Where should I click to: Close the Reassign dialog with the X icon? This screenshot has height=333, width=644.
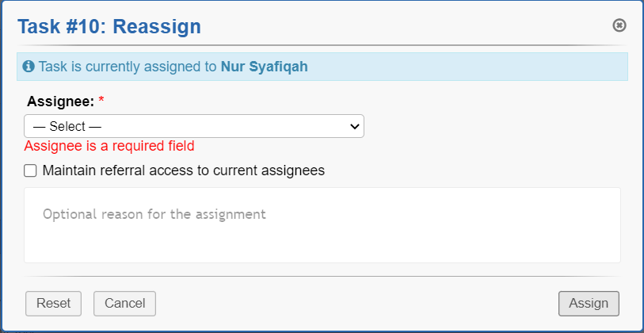[619, 25]
